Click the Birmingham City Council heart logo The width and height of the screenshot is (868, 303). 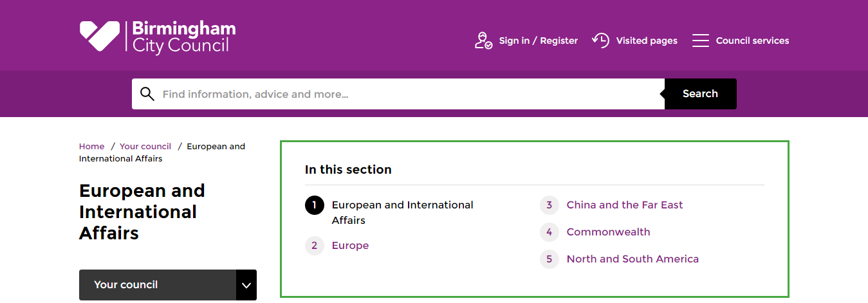[100, 36]
